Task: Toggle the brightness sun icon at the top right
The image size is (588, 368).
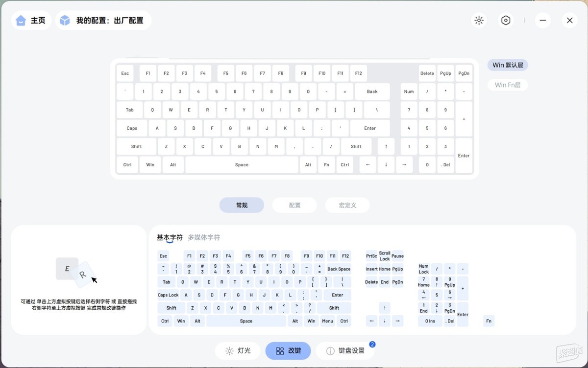Action: 479,21
